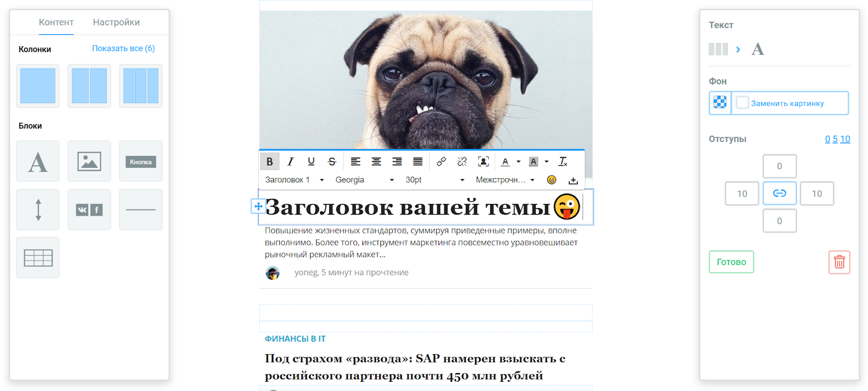The image size is (868, 391).
Task: Open the 30pt font size dropdown
Action: click(x=435, y=180)
